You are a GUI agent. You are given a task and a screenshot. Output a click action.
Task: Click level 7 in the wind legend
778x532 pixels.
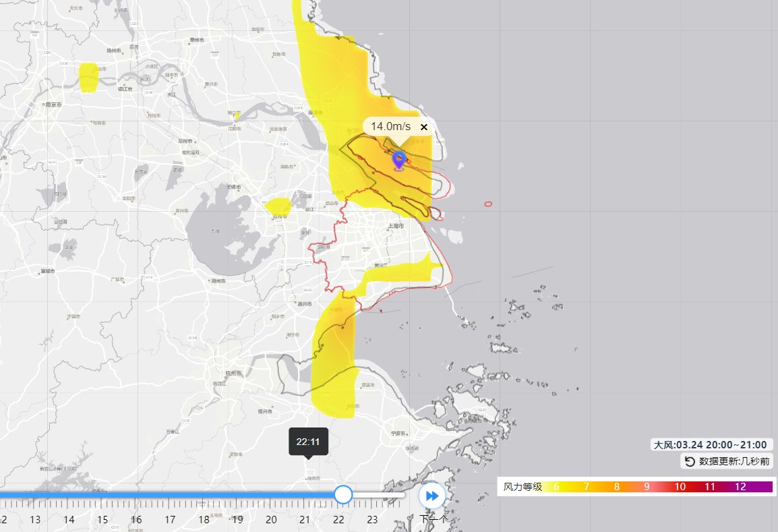[x=587, y=487]
